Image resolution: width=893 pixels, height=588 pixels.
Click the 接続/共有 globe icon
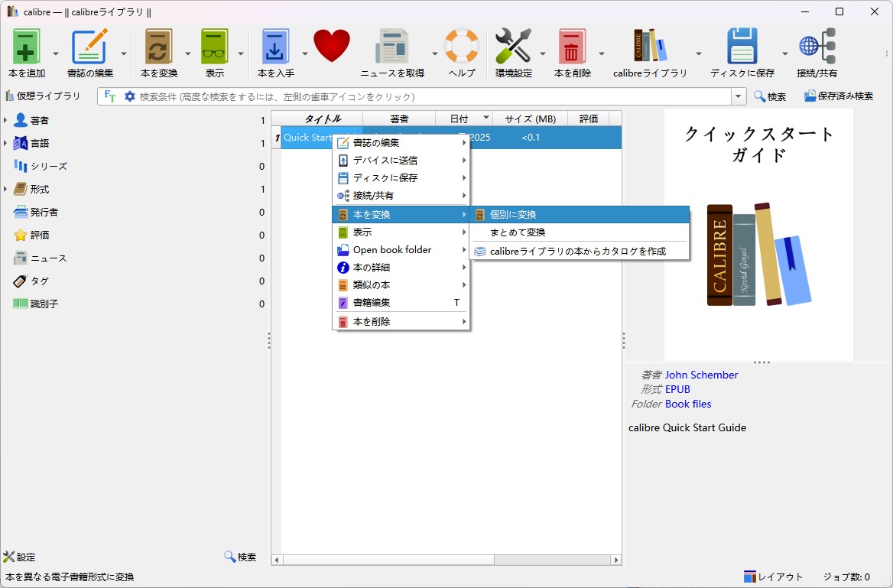(x=817, y=46)
